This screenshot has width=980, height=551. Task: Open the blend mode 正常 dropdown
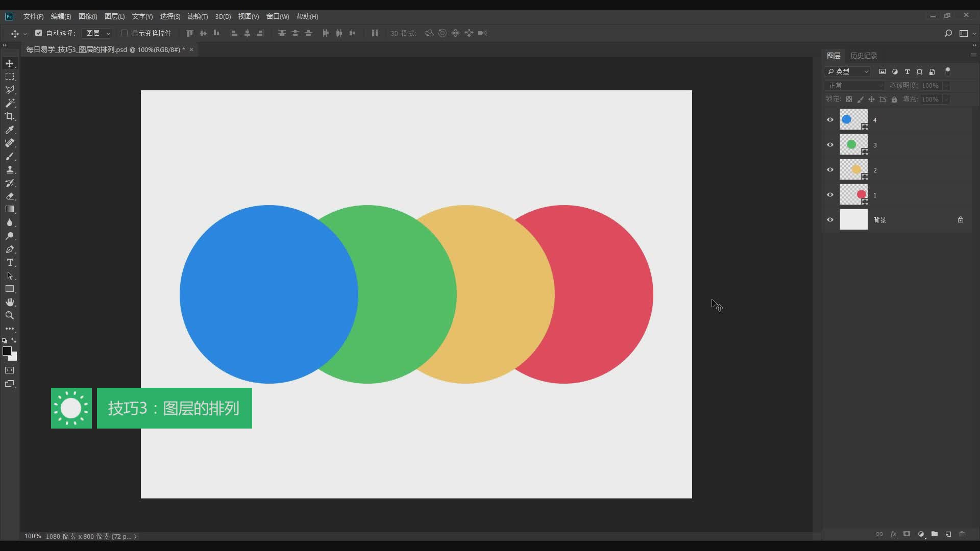(854, 85)
